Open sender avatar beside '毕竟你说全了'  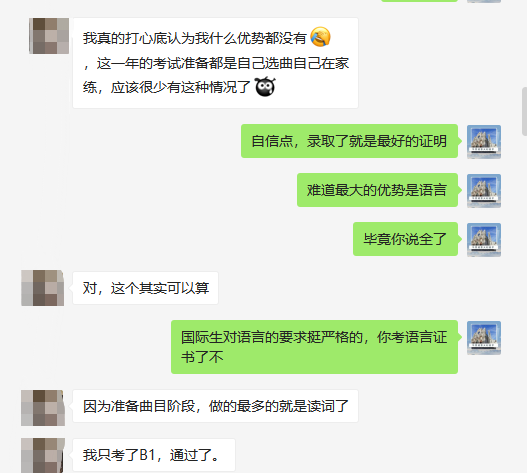(484, 240)
